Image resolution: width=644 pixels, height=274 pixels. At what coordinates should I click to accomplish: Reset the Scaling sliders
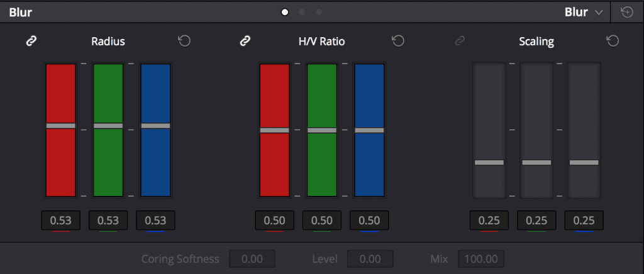click(613, 42)
